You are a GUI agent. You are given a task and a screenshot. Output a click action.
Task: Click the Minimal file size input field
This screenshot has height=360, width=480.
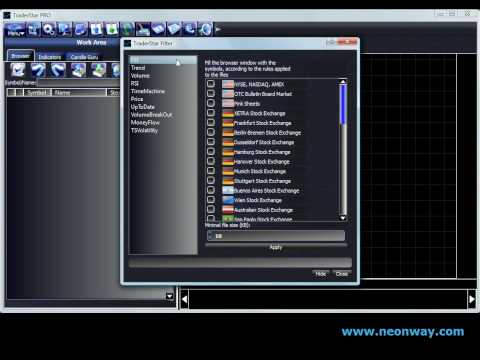[276, 236]
